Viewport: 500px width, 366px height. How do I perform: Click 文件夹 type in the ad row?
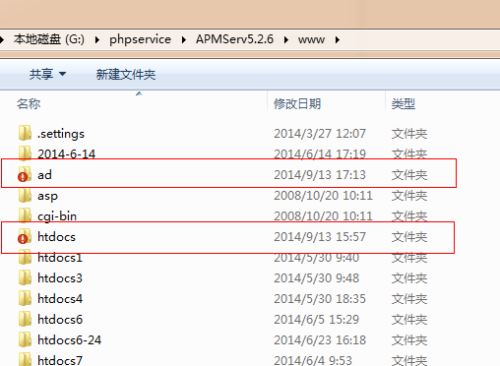click(409, 175)
